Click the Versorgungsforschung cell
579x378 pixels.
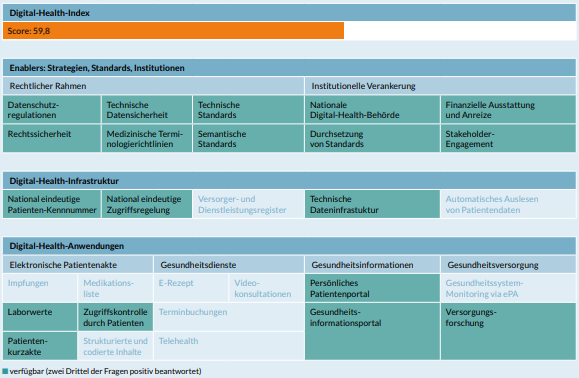[x=508, y=331]
